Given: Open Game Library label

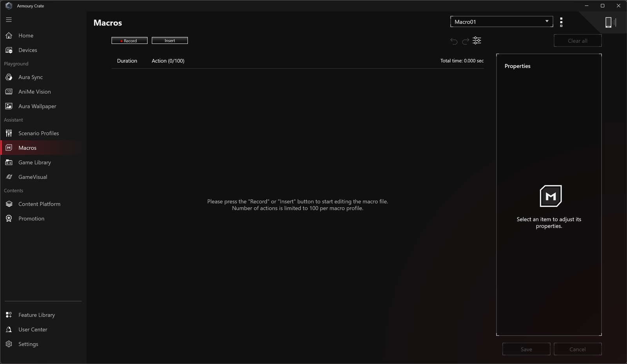Looking at the screenshot, I should [x=34, y=162].
